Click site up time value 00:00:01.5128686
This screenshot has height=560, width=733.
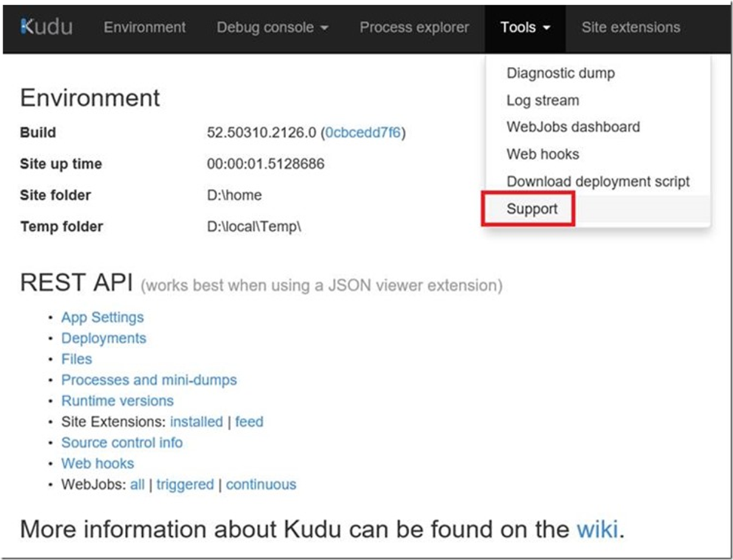[266, 164]
